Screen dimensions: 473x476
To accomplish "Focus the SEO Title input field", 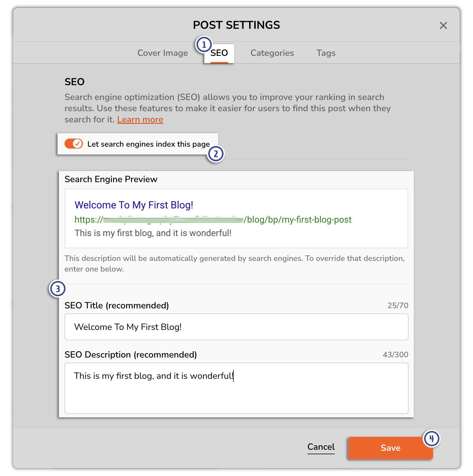I will pyautogui.click(x=236, y=327).
